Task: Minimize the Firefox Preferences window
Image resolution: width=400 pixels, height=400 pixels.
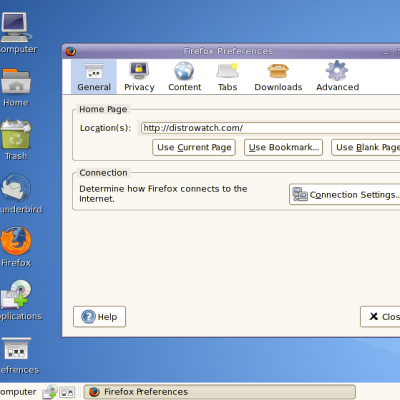Action: point(385,52)
